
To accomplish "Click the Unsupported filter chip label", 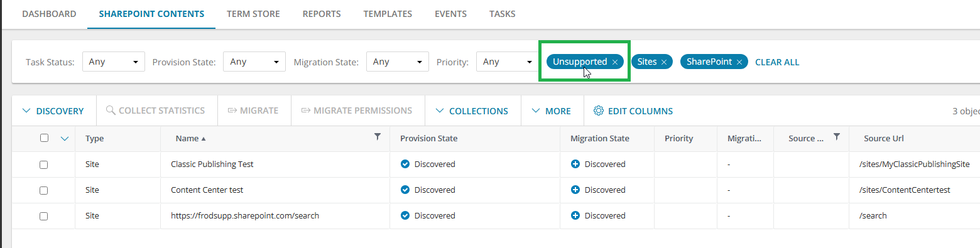I will 580,62.
